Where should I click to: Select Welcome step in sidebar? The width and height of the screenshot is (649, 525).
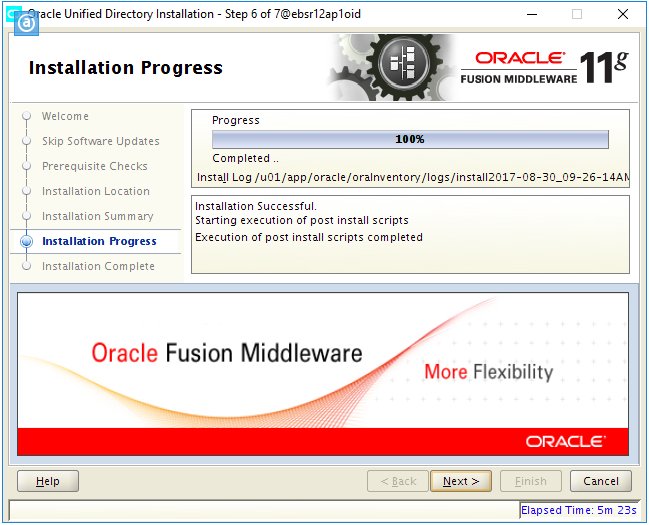[65, 116]
